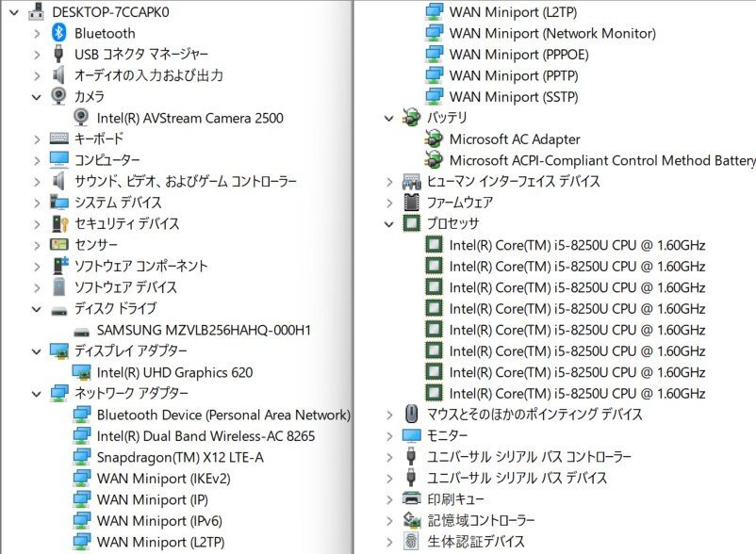Select Intel(R) Dual Band Wireless-AC 8265
The image size is (756, 554).
point(205,436)
